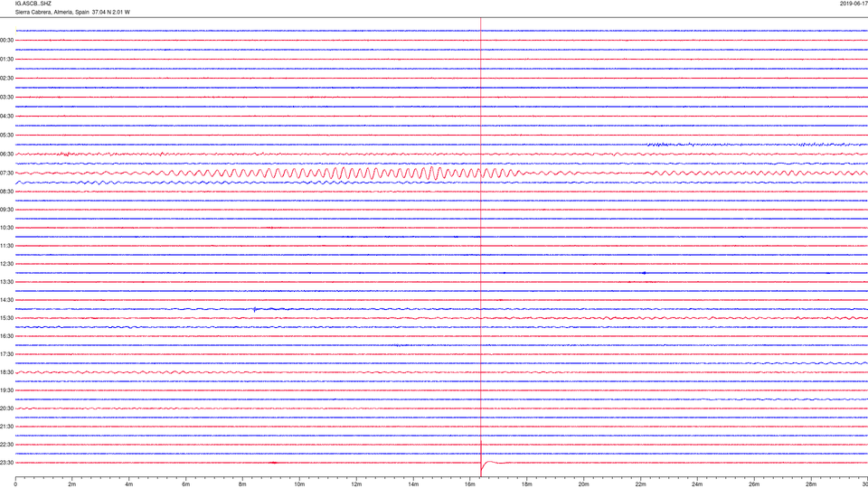Click the 2019-06-17 date label
This screenshot has height=488, width=868.
tap(854, 4)
